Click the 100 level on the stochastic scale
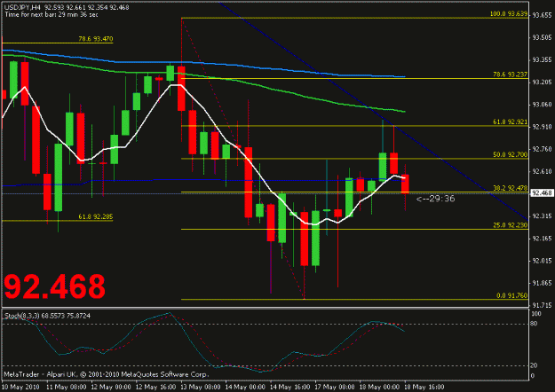This screenshot has height=392, width=555. 536,314
